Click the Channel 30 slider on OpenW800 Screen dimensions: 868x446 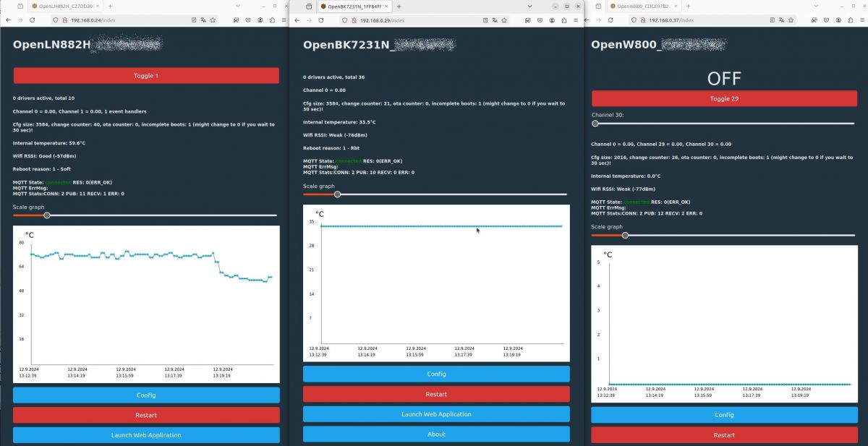[723, 124]
